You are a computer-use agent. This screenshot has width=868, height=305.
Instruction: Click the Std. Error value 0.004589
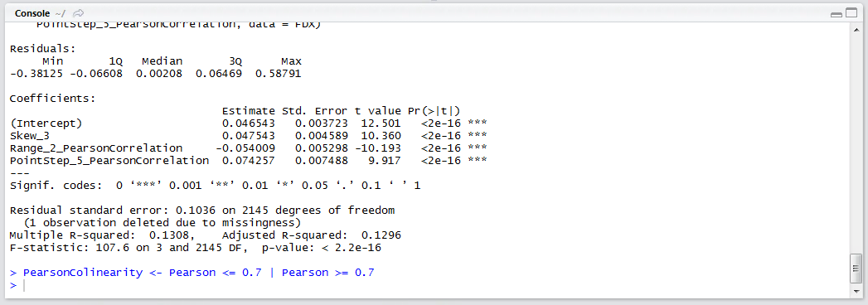point(322,136)
